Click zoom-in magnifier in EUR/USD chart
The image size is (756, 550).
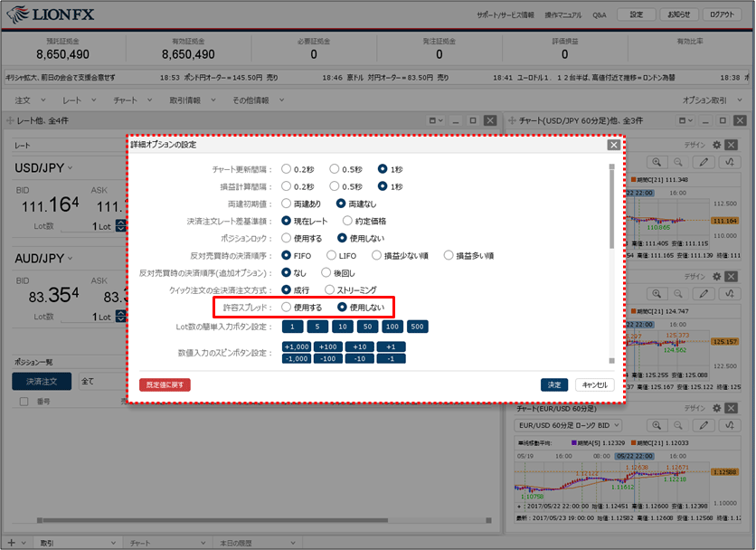pyautogui.click(x=657, y=425)
